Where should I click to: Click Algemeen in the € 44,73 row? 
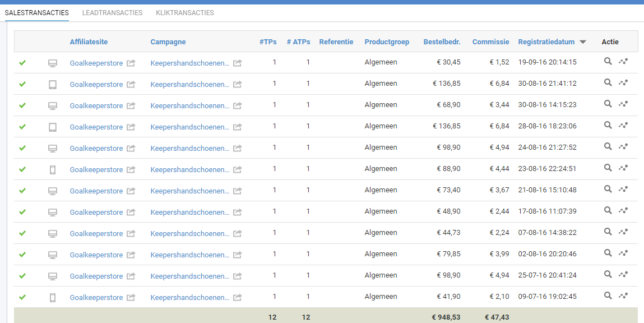[x=381, y=233]
